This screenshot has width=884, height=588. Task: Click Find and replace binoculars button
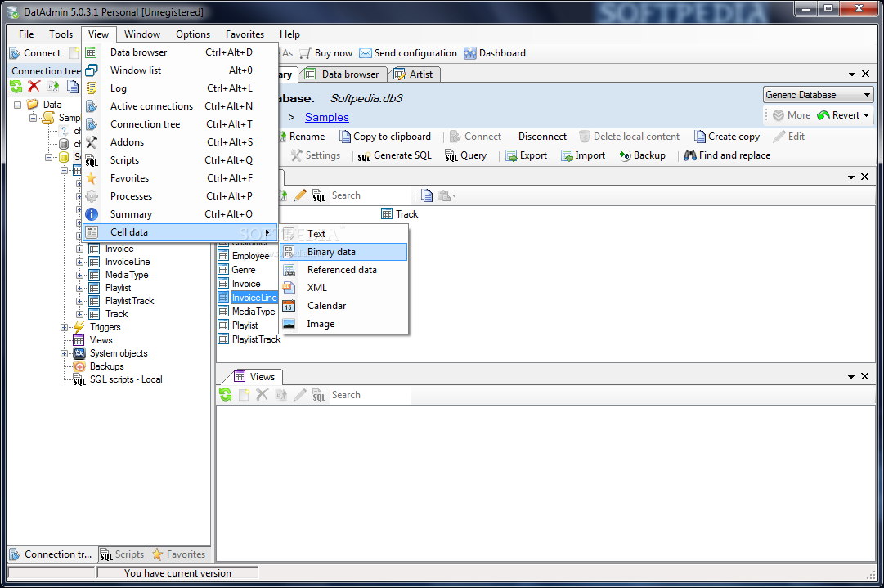tap(727, 155)
